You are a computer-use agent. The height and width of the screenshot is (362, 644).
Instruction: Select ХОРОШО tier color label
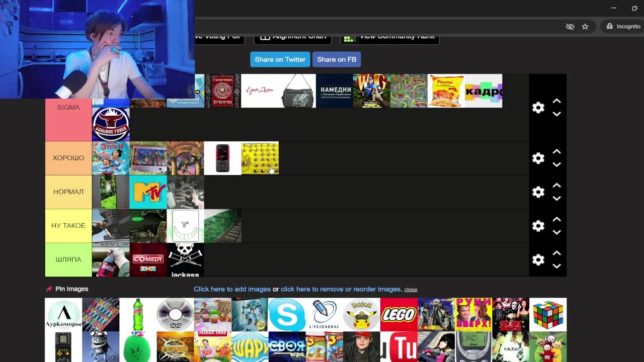point(68,158)
